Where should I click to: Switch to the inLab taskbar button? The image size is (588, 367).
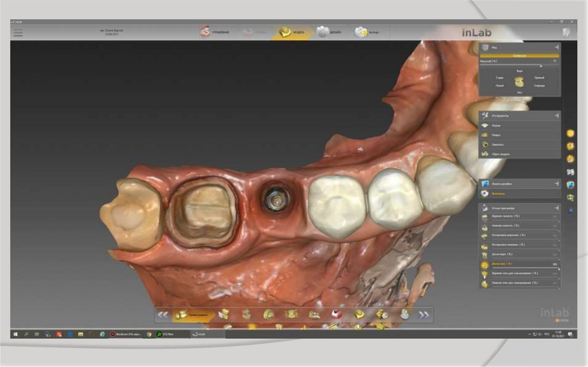click(x=207, y=334)
